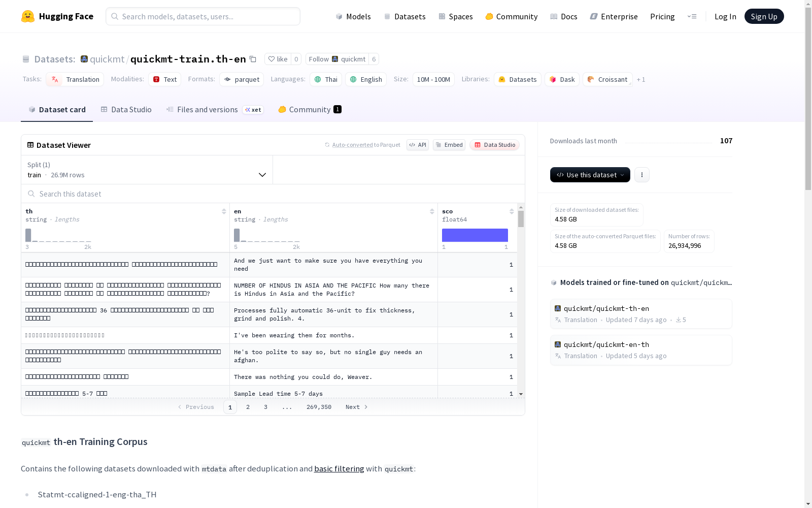Click the search magnifier icon in header
This screenshot has width=812, height=508.
click(115, 16)
